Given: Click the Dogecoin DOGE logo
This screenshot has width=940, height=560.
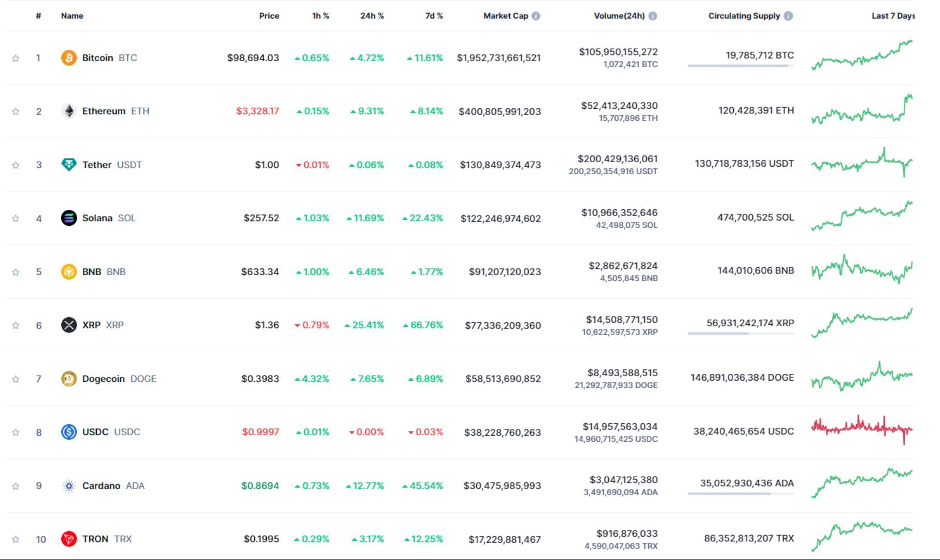Looking at the screenshot, I should click(68, 379).
